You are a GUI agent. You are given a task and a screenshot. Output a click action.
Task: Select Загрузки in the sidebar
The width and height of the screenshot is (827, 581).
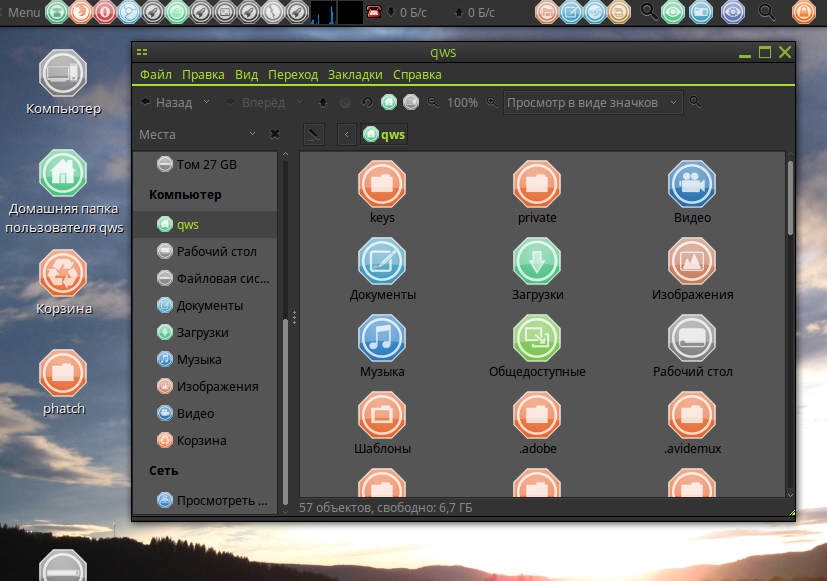[x=205, y=332]
